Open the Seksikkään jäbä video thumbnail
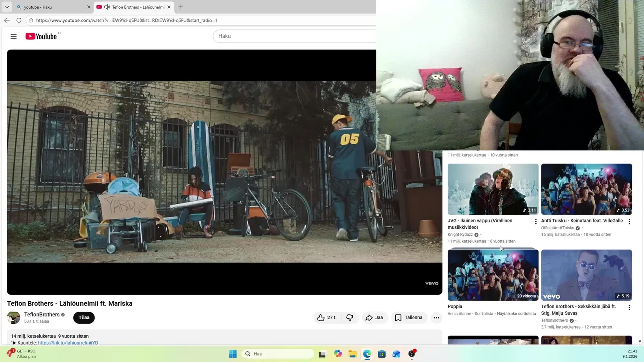The image size is (644, 362). (x=587, y=275)
